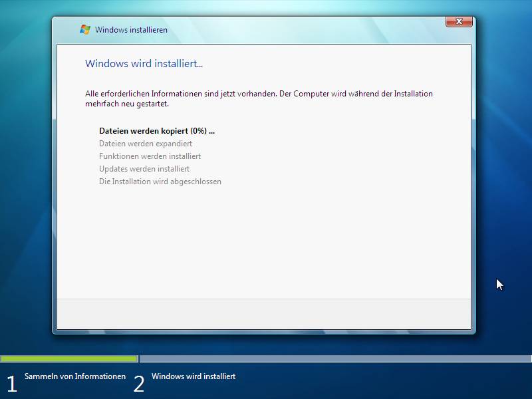Click the "Sammeln von Informationen" stage label
Viewport: 532px width, 399px height.
tap(75, 376)
